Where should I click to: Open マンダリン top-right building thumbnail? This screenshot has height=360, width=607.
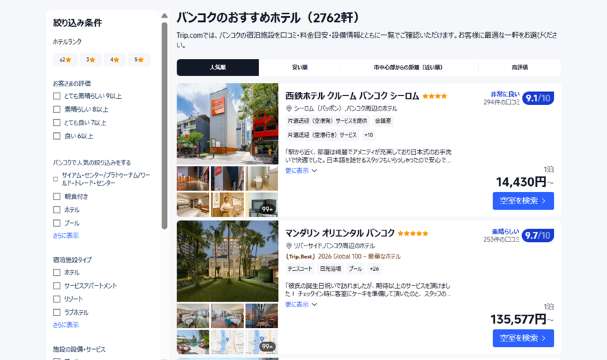coord(262,316)
